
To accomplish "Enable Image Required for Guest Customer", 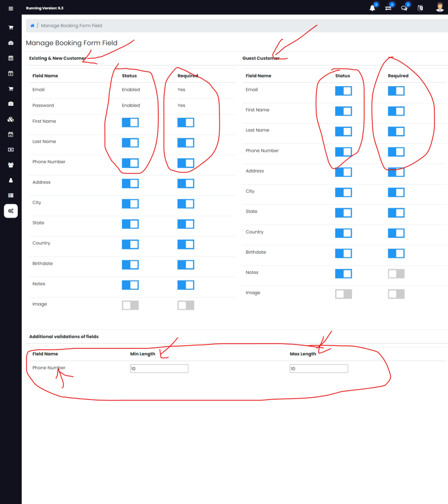I will click(396, 294).
